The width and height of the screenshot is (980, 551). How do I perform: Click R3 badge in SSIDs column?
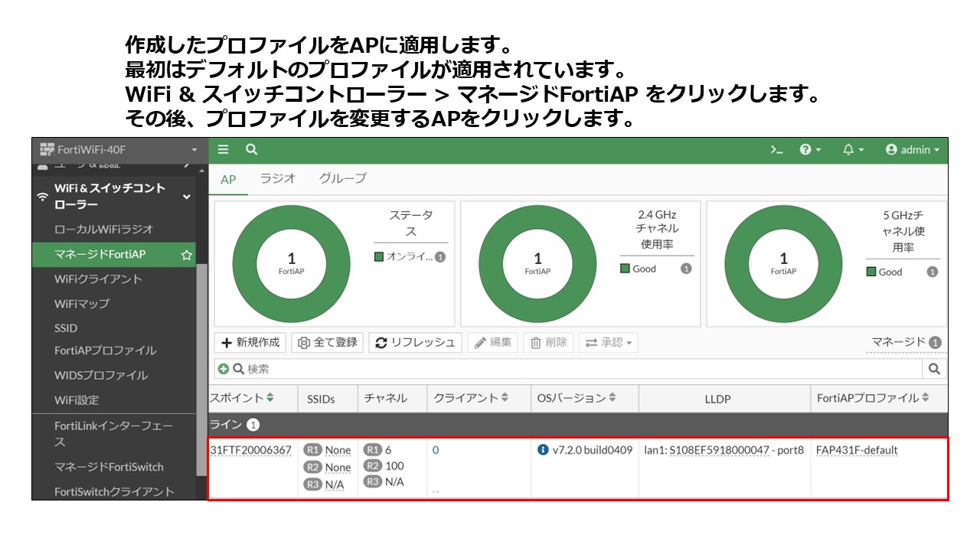(312, 484)
